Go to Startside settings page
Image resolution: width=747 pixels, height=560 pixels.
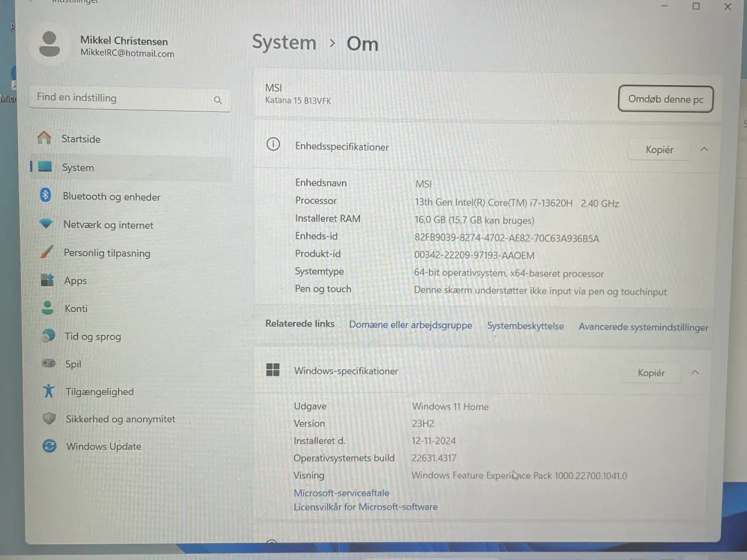[81, 139]
